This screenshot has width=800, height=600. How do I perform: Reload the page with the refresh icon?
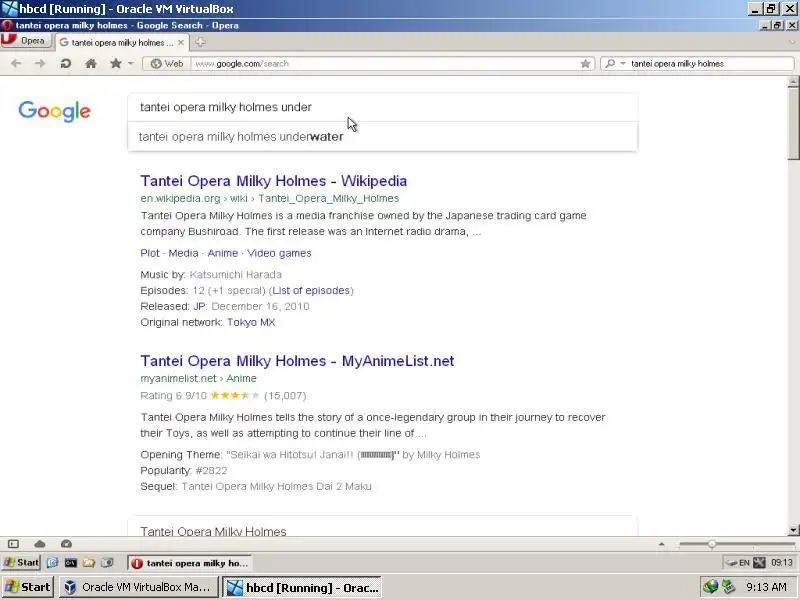[x=65, y=63]
